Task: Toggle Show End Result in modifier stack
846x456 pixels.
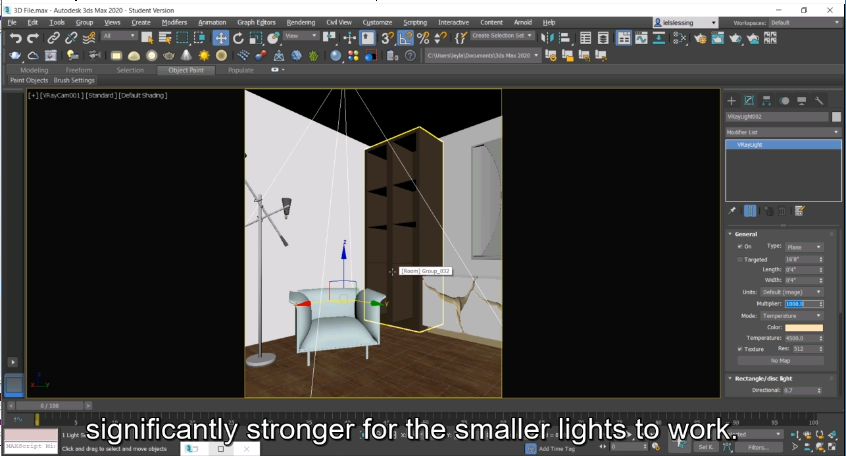Action: (750, 211)
